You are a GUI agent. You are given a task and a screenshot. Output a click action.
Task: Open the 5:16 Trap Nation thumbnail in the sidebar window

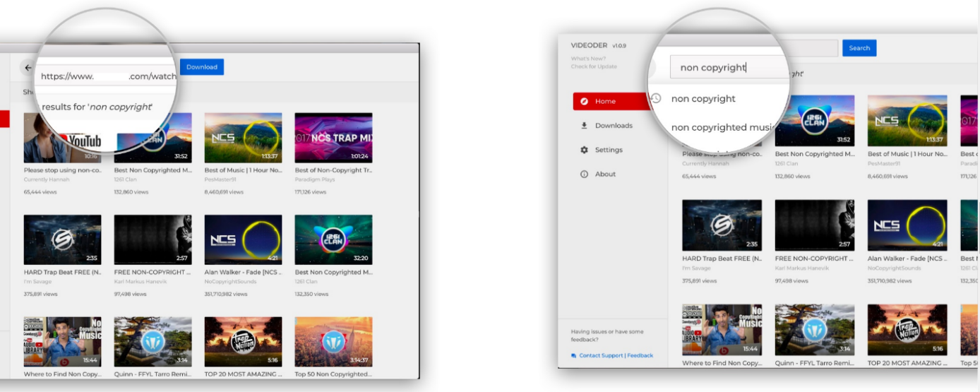(x=907, y=330)
